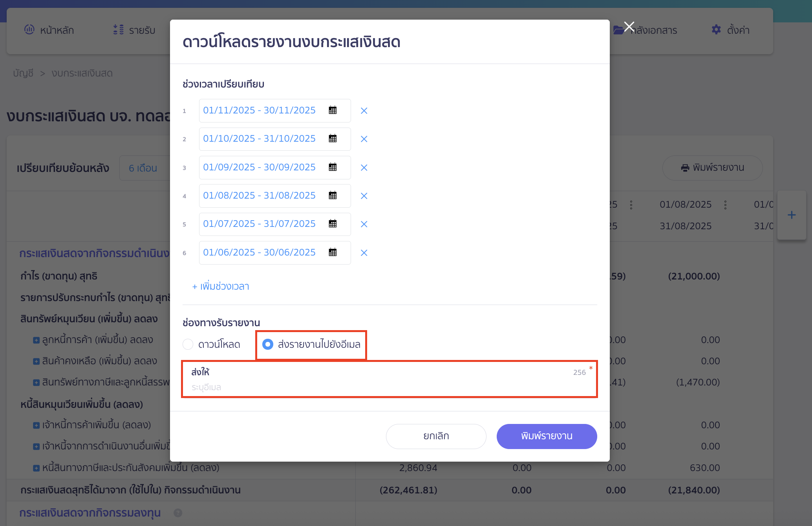Open calendar for 01/09/2025 date range

333,167
